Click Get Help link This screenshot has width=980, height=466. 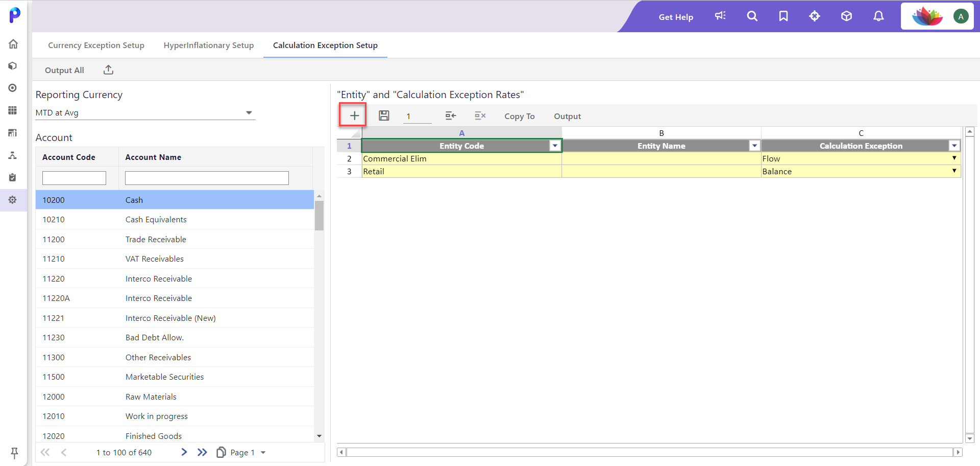676,17
